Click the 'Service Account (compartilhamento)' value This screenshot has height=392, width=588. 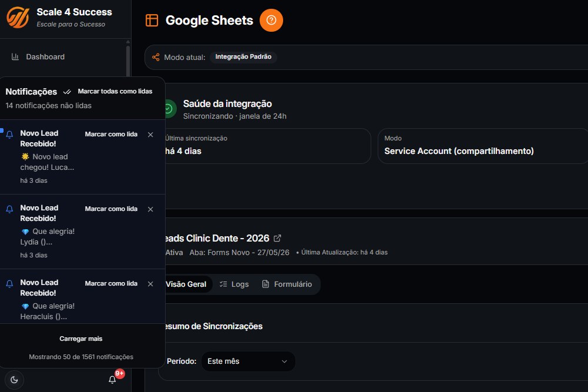click(459, 151)
